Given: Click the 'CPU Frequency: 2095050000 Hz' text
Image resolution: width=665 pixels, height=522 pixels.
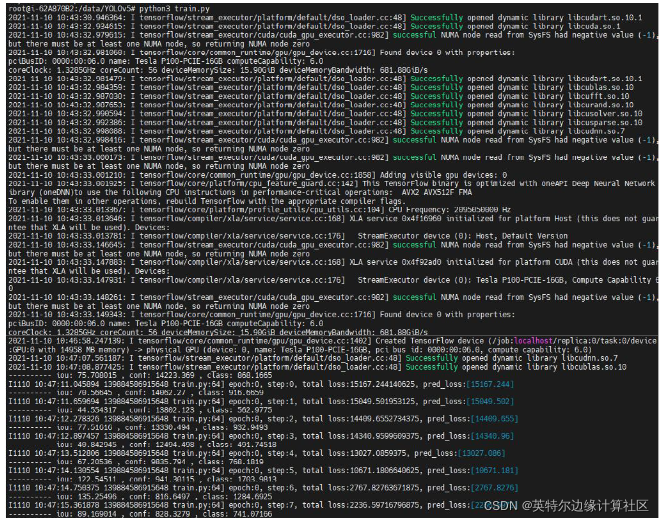Looking at the screenshot, I should tap(449, 210).
